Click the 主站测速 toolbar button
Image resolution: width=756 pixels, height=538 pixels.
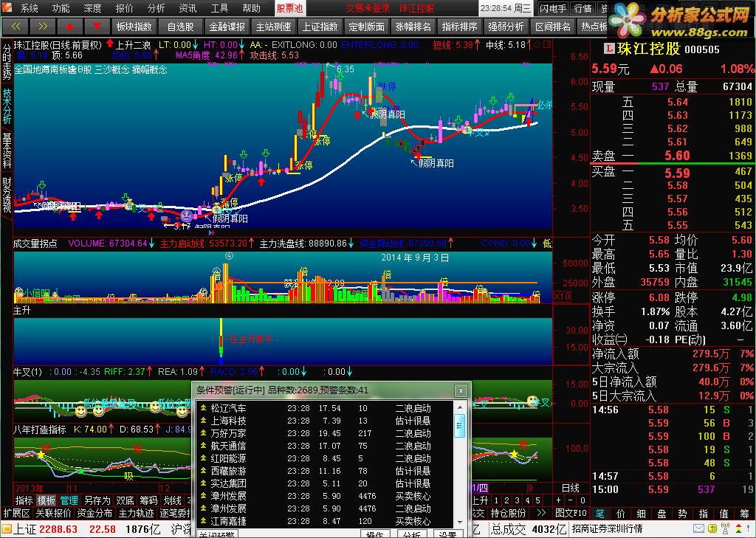coord(273,27)
